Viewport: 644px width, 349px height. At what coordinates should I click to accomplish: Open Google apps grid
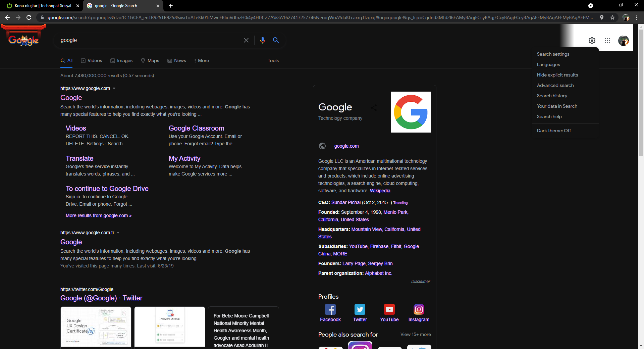(607, 41)
